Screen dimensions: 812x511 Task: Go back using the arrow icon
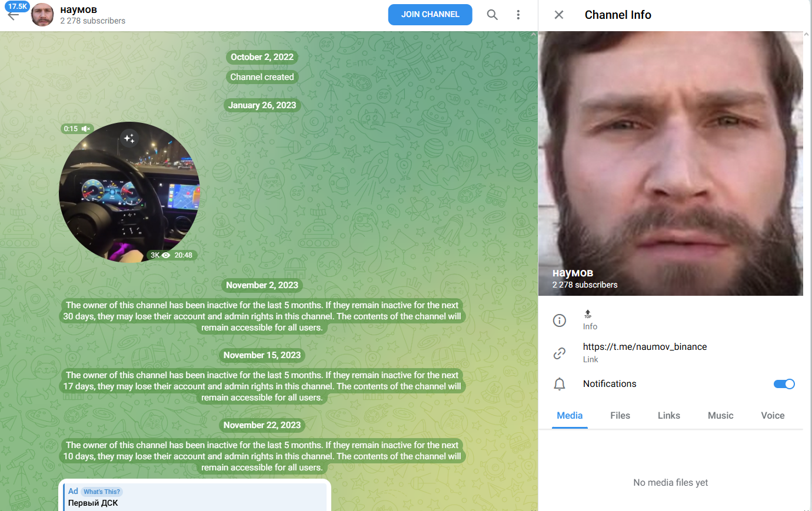click(13, 16)
